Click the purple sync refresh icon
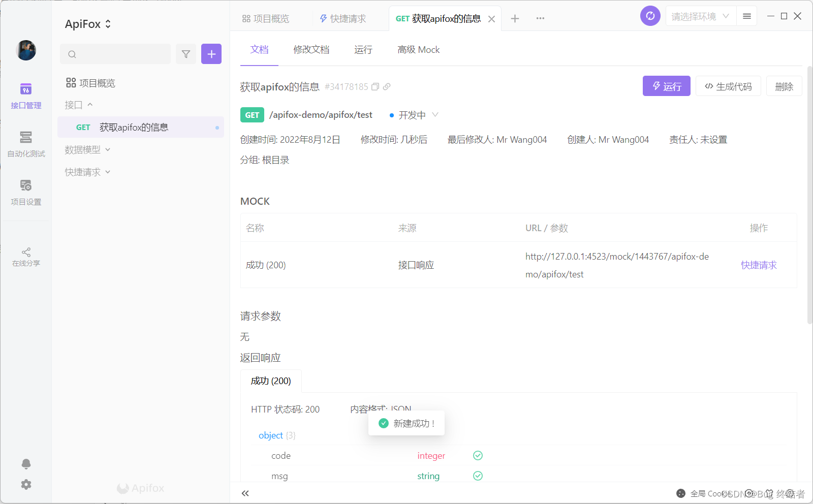The width and height of the screenshot is (813, 504). (x=650, y=16)
